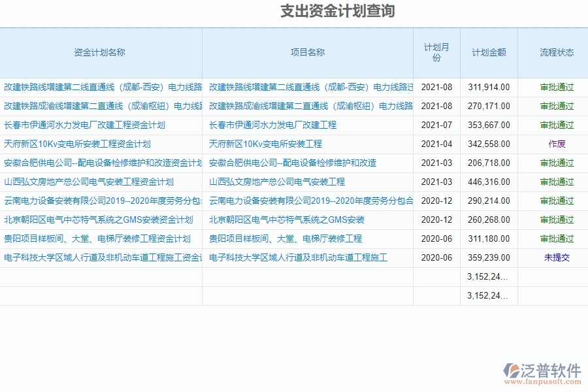Click the 项目名称 column header
The height and width of the screenshot is (392, 588).
pyautogui.click(x=307, y=52)
